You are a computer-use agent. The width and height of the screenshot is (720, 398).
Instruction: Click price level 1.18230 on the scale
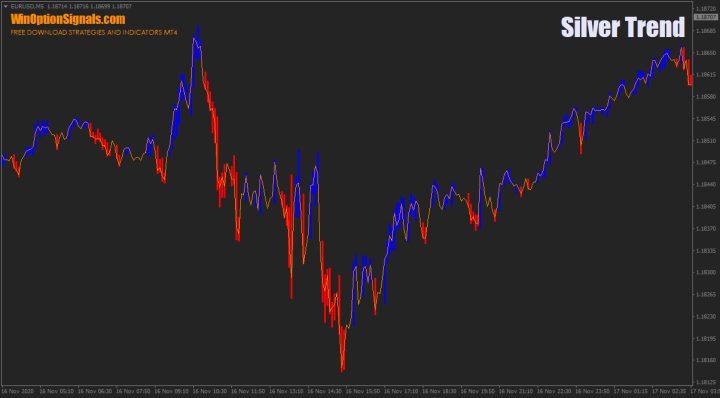click(x=706, y=316)
